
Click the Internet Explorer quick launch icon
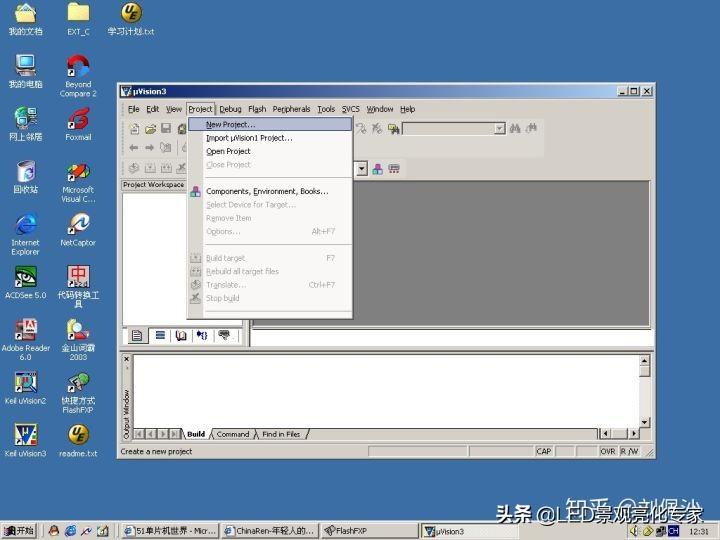click(x=70, y=531)
